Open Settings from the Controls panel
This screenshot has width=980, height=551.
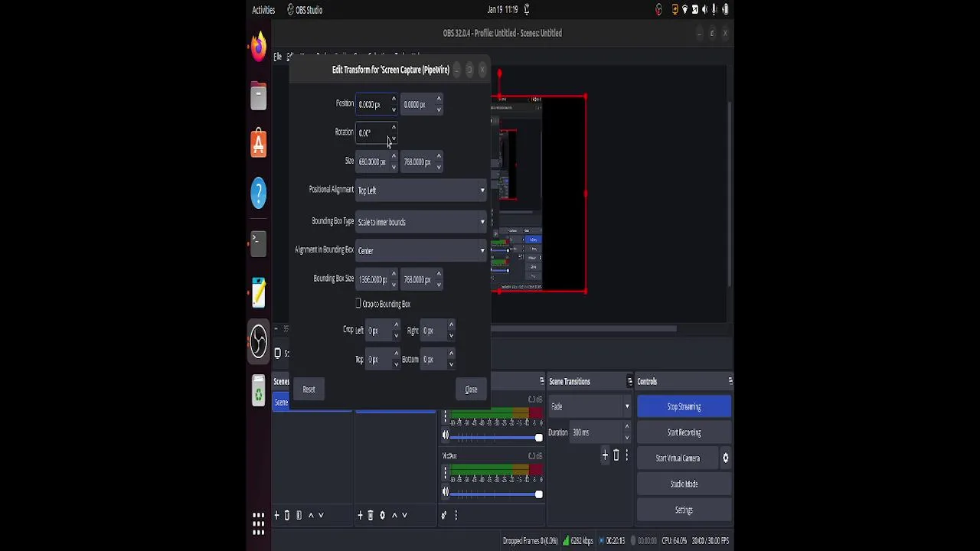click(x=684, y=510)
